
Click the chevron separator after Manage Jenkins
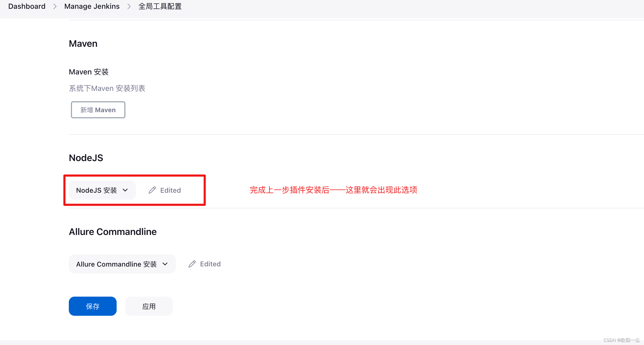(x=129, y=6)
